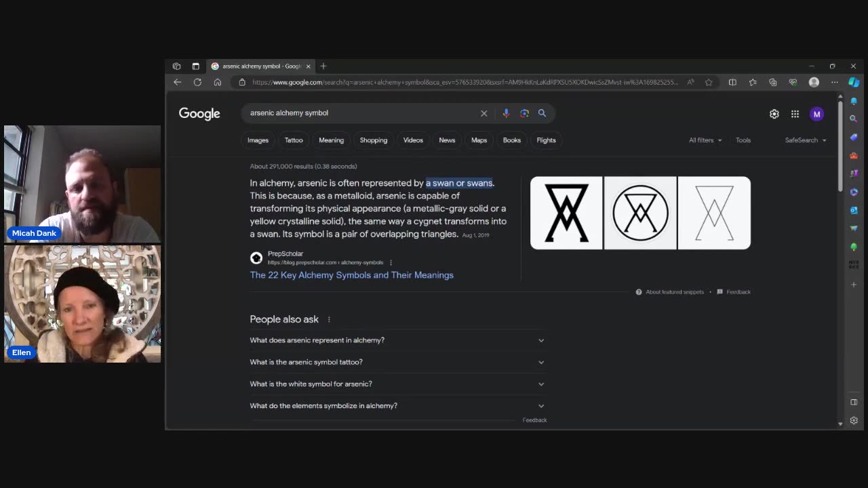Select the Images filter chip
Image resolution: width=868 pixels, height=488 pixels.
point(258,140)
